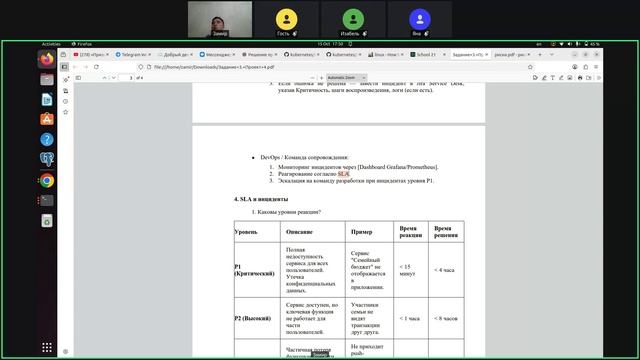Click the address bar with the PDF file path
Screen dimensions: 640x360
[335, 67]
